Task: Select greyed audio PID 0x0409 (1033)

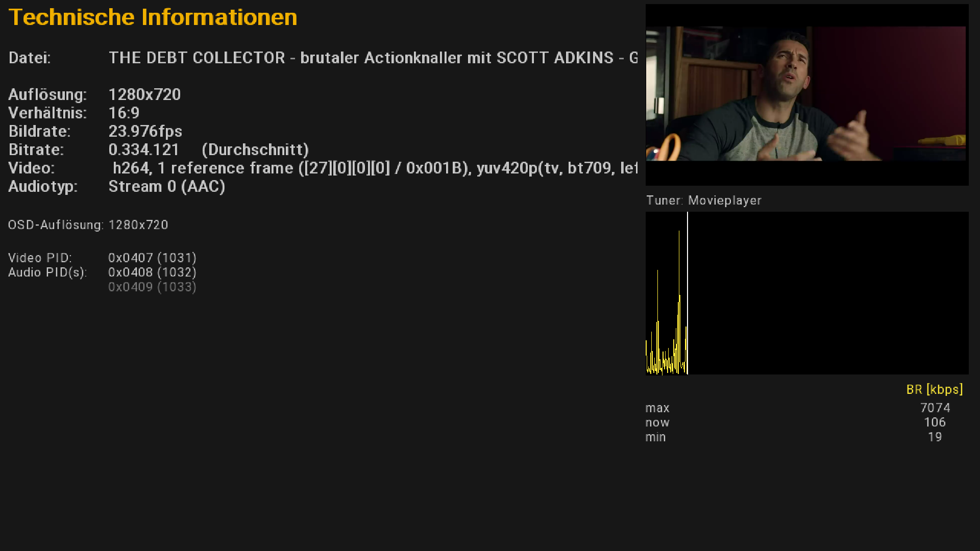Action: (152, 287)
